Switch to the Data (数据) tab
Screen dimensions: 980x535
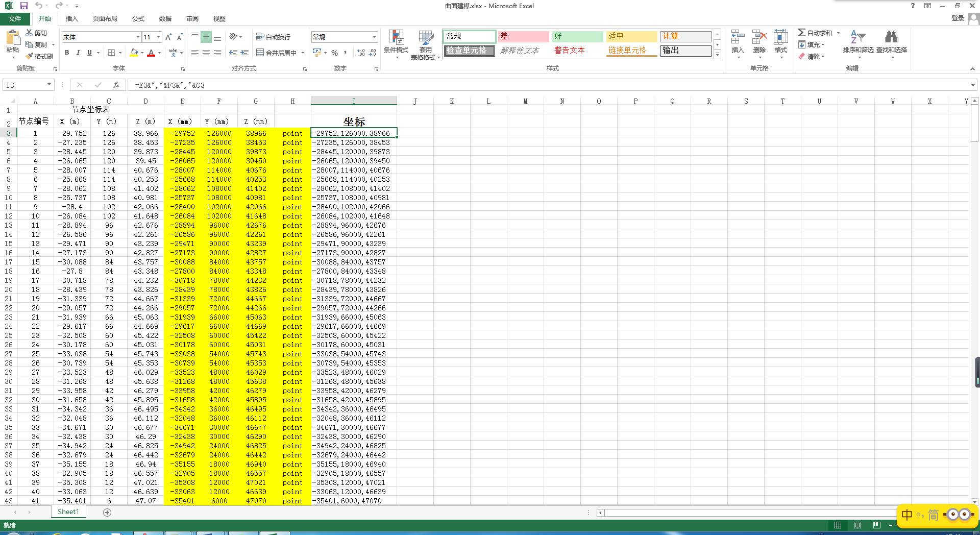click(165, 18)
